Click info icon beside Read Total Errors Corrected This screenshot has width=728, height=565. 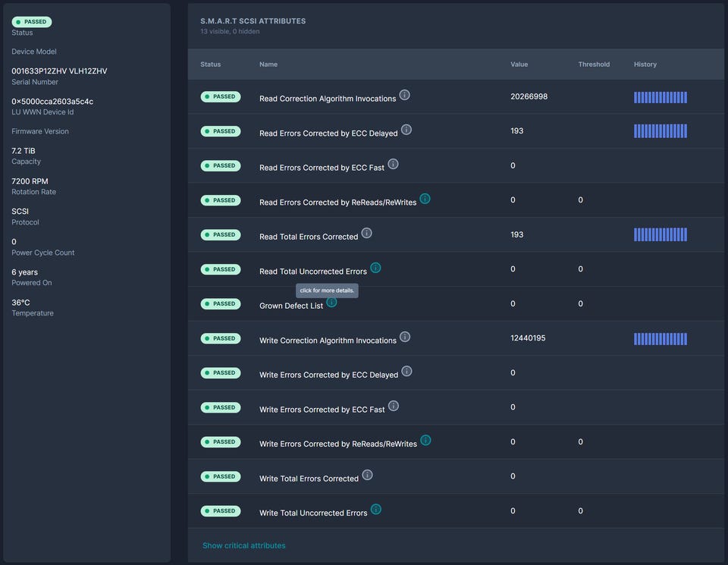coord(367,233)
